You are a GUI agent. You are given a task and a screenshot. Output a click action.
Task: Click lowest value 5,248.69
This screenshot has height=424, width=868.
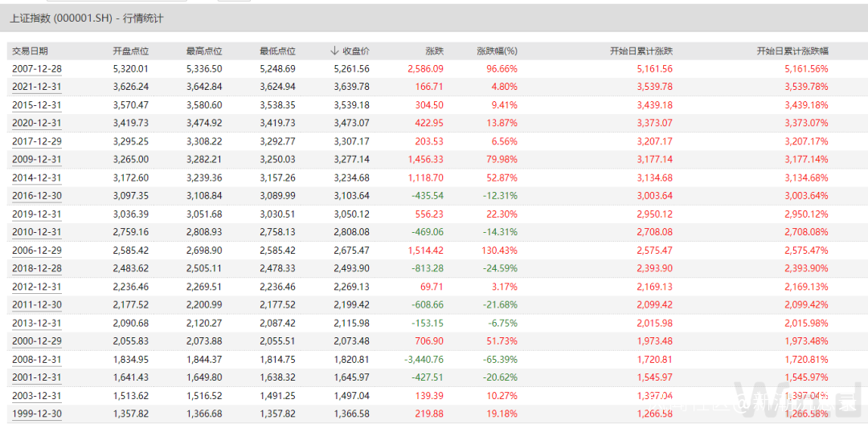coord(278,69)
